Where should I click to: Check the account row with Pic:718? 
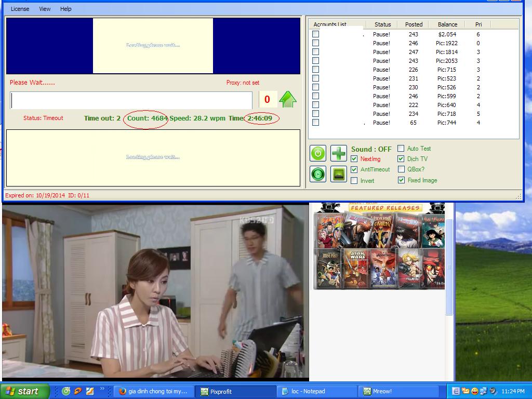315,113
